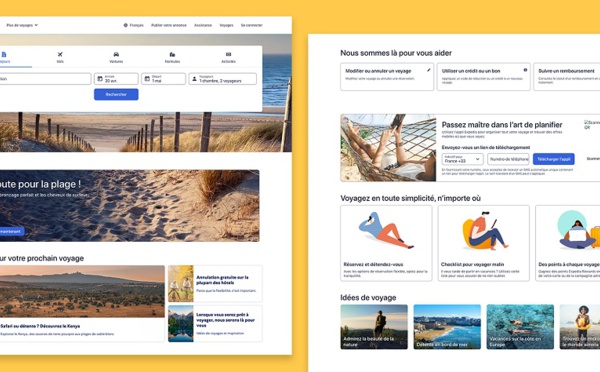Screen dimensions: 600x372
Task: Open the Modifier ou annuler un voyage card
Action: 387,77
